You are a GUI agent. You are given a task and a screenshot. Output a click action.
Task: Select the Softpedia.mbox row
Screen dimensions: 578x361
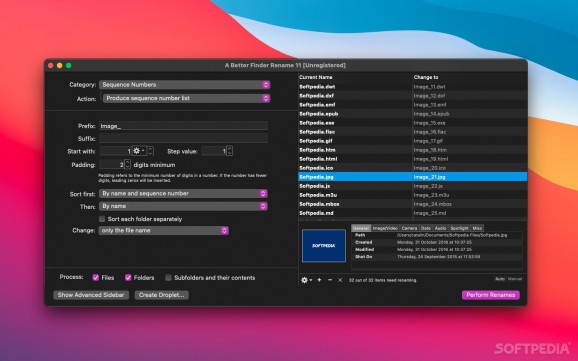412,204
